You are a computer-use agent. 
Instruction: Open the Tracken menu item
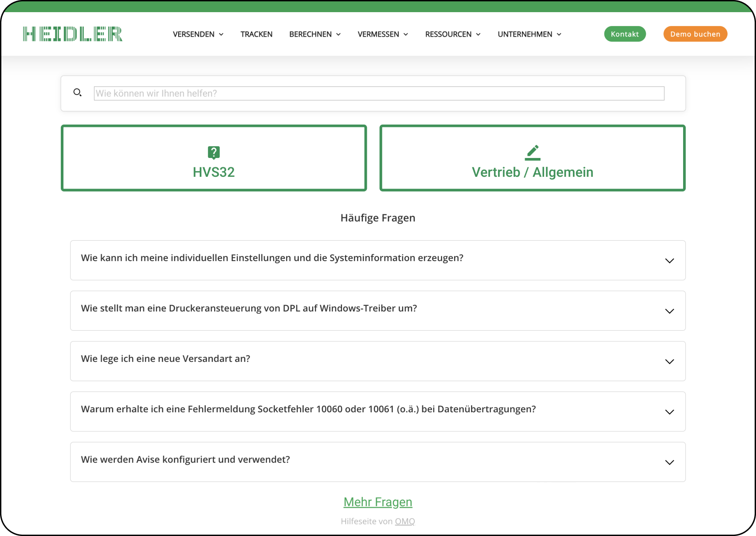[x=256, y=34]
